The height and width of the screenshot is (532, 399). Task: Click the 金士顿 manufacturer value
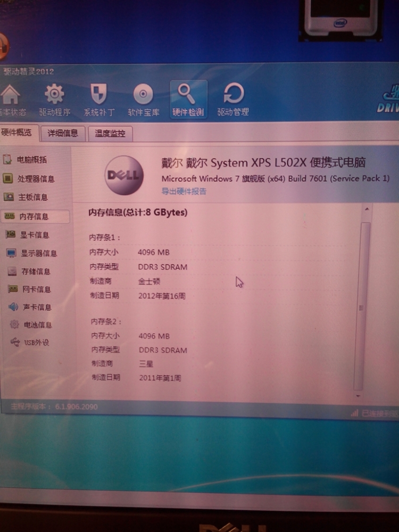tap(149, 281)
